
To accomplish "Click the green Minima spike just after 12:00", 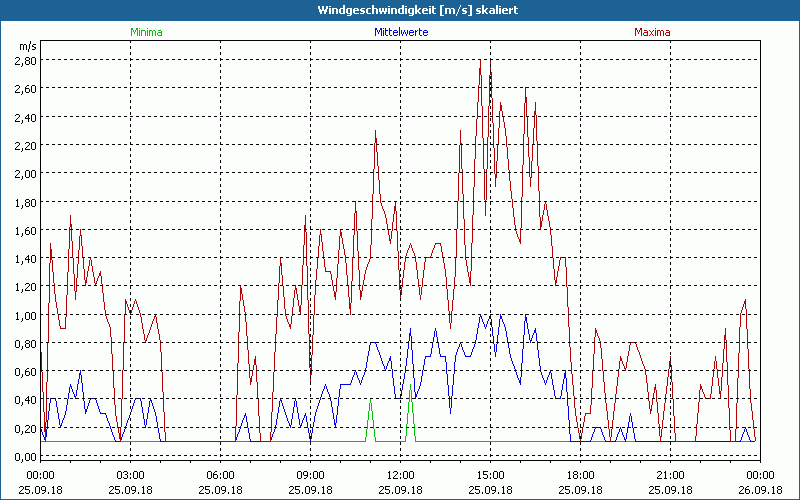I will [x=410, y=386].
